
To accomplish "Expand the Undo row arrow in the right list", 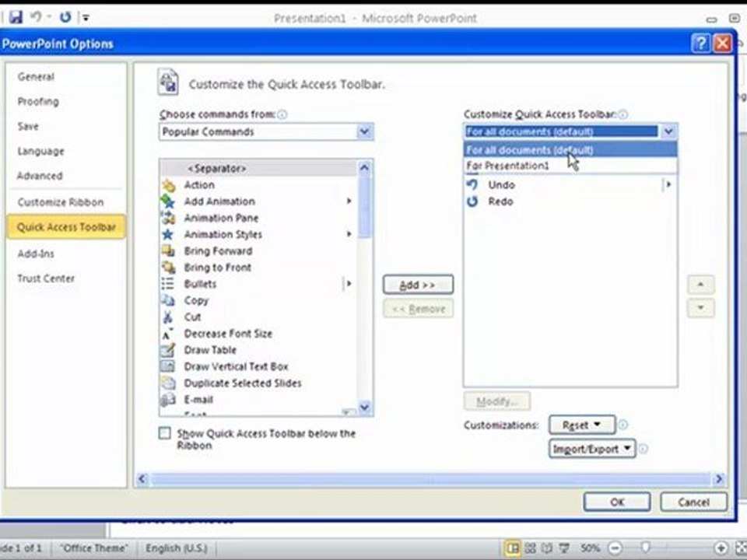I will click(668, 185).
